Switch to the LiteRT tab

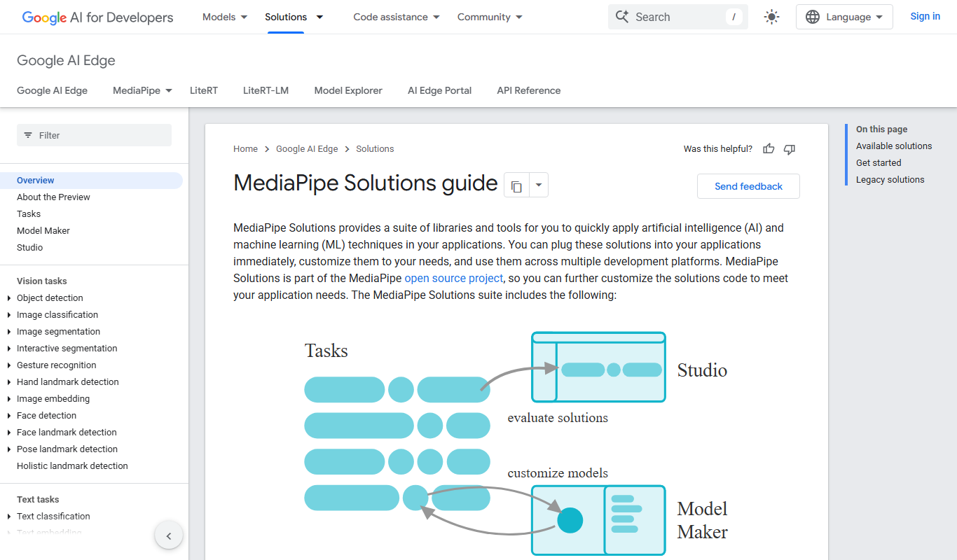204,90
